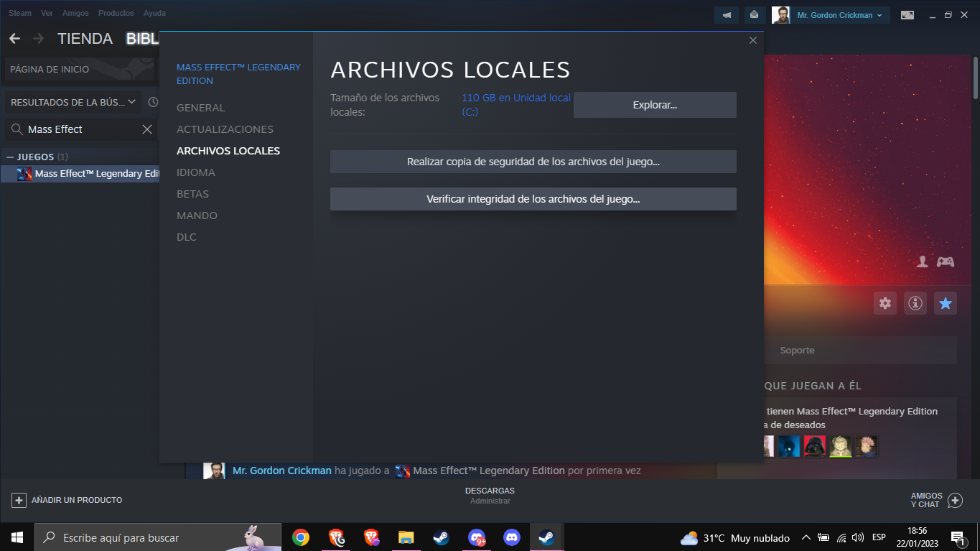Open the game info icon
The image size is (980, 551).
point(915,303)
